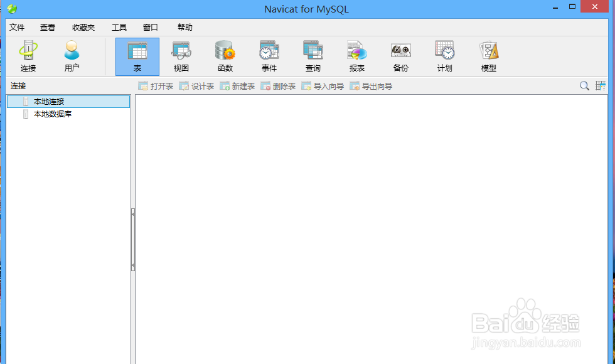615x364 pixels.
Task: Open the 查看 (View) menu
Action: [x=48, y=28]
